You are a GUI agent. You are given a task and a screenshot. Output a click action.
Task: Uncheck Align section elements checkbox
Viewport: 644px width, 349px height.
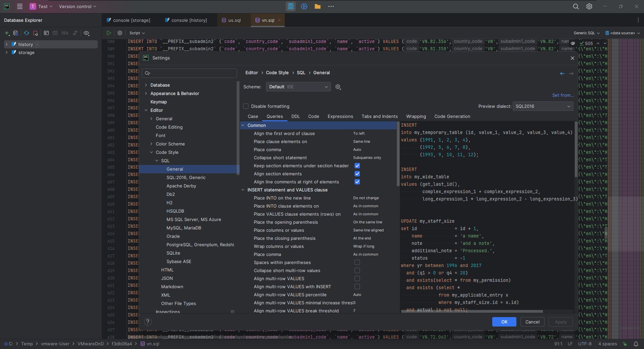coord(357,174)
